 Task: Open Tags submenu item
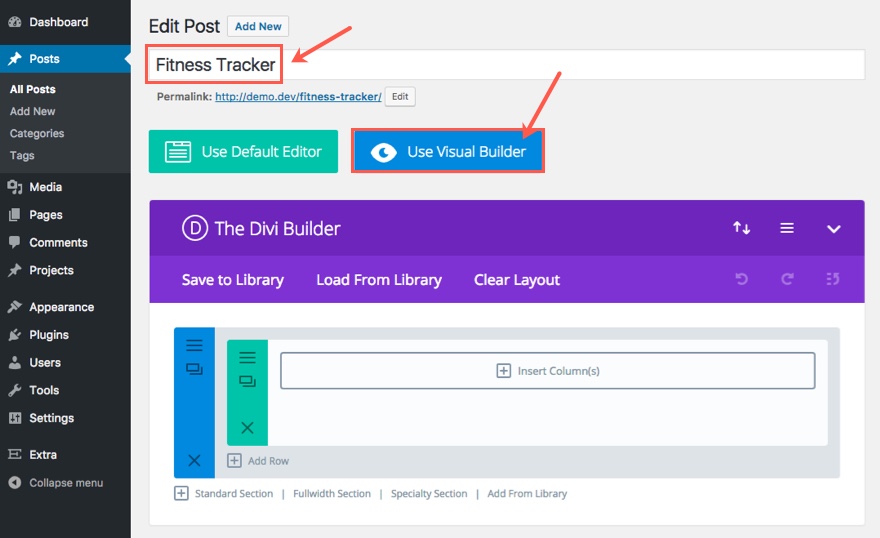click(x=22, y=155)
